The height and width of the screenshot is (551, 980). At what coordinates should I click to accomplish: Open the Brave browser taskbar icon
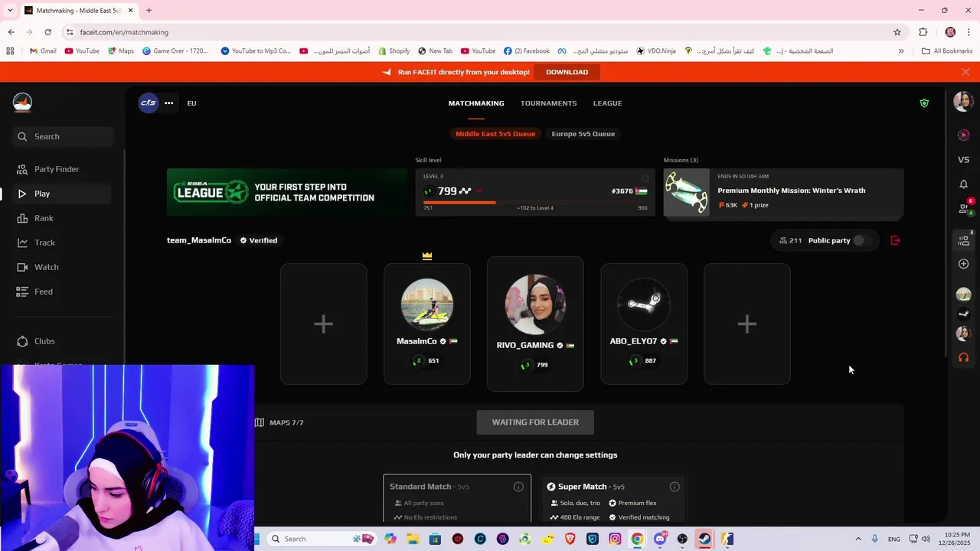coord(570,539)
